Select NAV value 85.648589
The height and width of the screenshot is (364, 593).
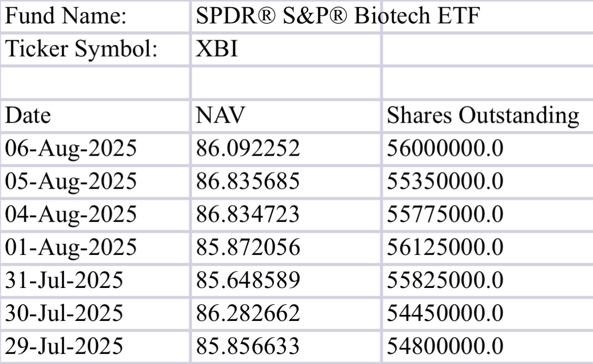tap(286, 280)
